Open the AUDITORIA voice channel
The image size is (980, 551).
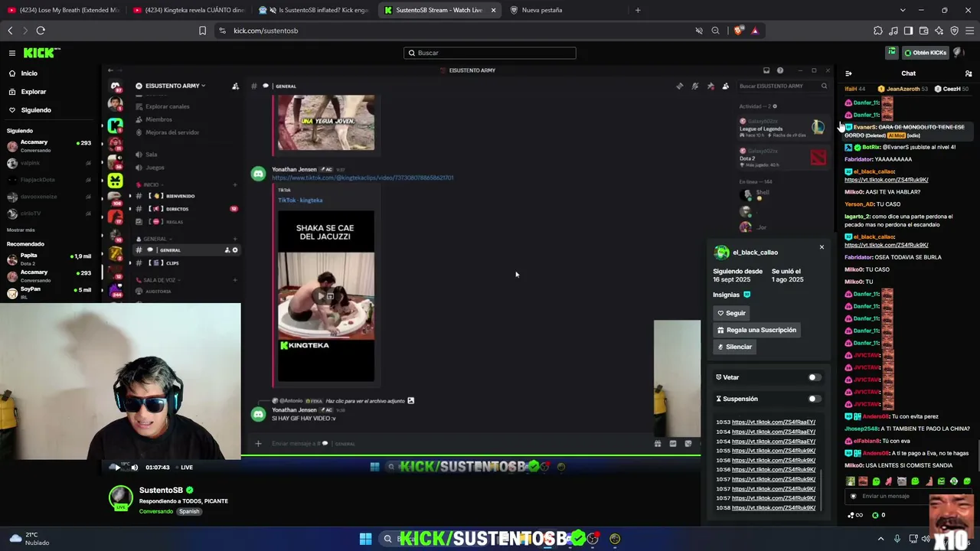click(x=158, y=292)
